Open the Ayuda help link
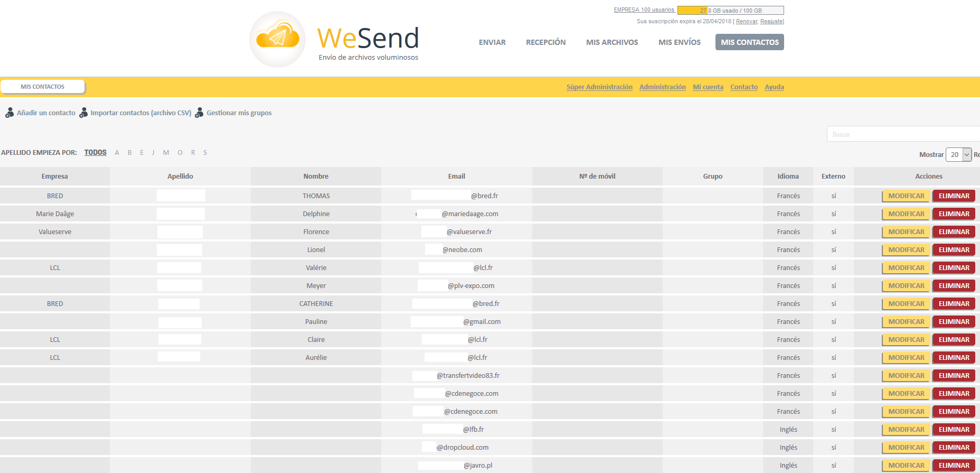 click(x=774, y=87)
